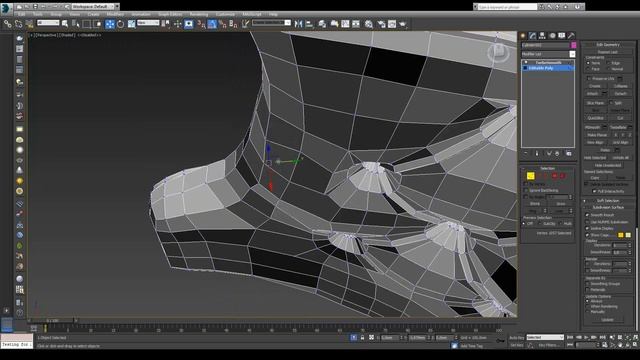The width and height of the screenshot is (640, 360).
Task: Open the Modifiers menu
Action: pos(115,14)
